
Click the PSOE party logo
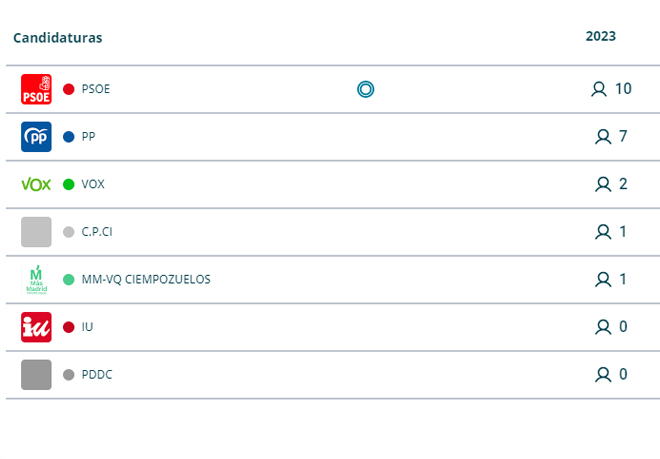click(x=36, y=89)
